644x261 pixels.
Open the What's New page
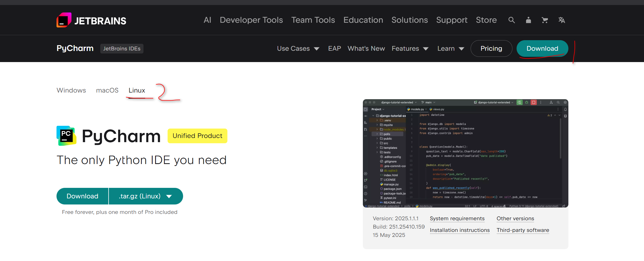pyautogui.click(x=366, y=48)
